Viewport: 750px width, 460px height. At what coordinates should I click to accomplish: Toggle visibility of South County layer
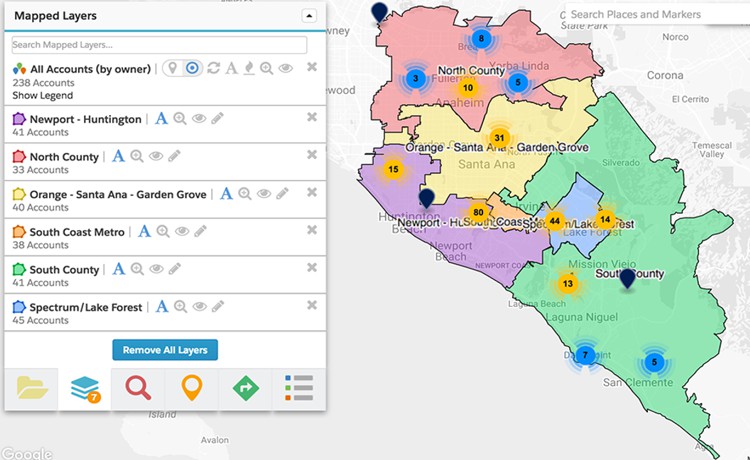click(156, 269)
